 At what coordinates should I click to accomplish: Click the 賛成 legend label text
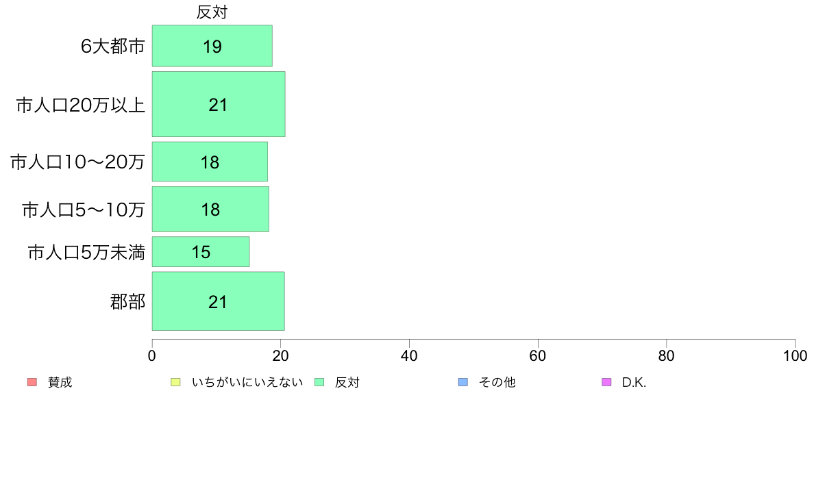[x=60, y=383]
